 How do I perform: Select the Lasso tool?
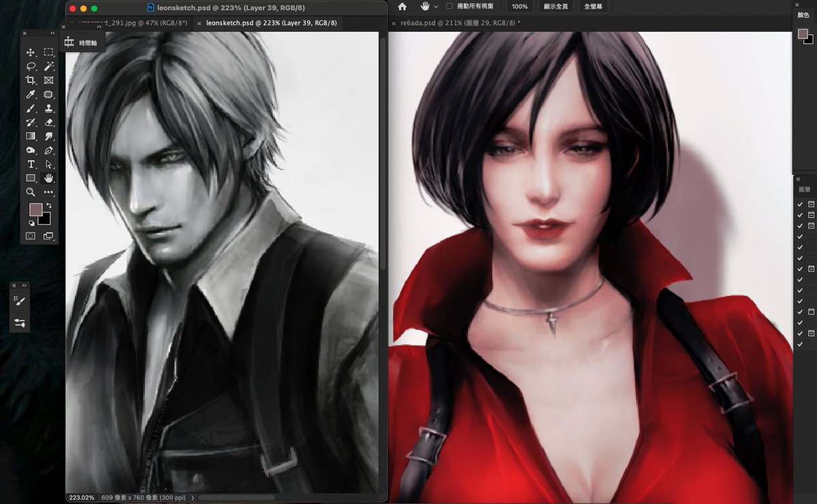(31, 67)
